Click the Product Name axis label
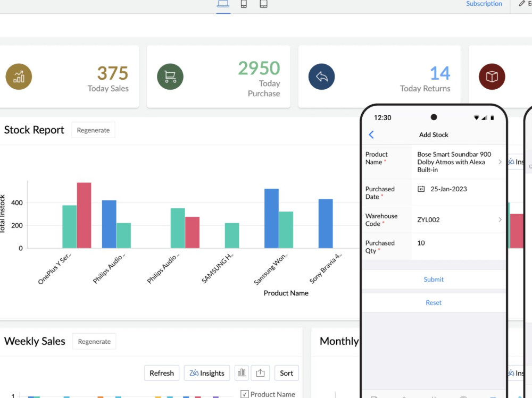Image resolution: width=532 pixels, height=398 pixels. pos(286,293)
